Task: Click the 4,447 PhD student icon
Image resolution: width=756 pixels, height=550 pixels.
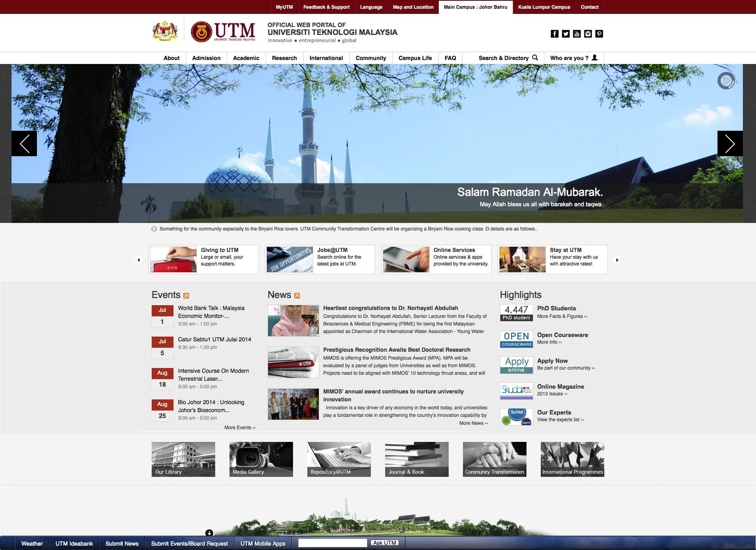Action: [516, 313]
